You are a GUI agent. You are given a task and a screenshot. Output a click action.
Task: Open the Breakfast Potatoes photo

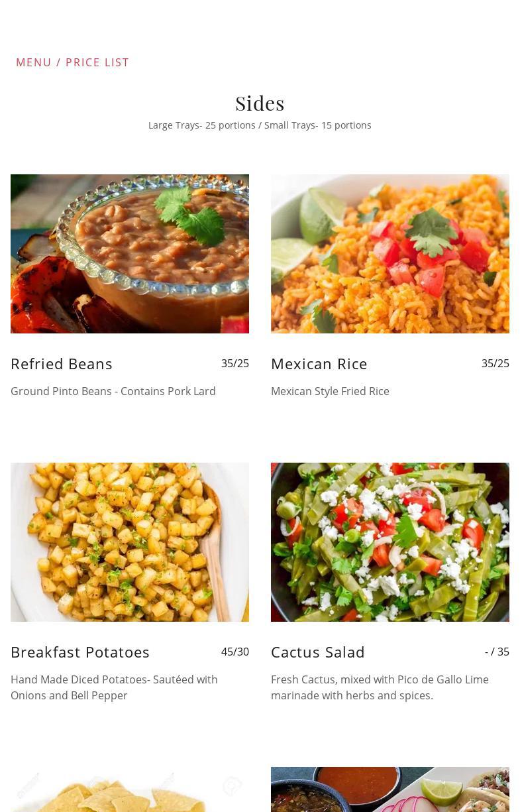click(x=130, y=542)
